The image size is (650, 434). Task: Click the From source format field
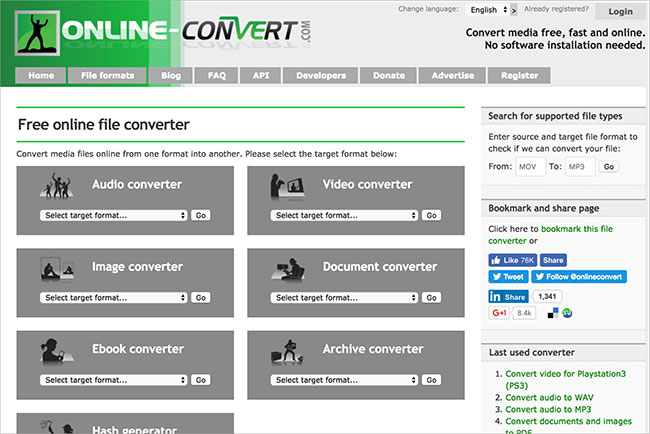[x=531, y=167]
